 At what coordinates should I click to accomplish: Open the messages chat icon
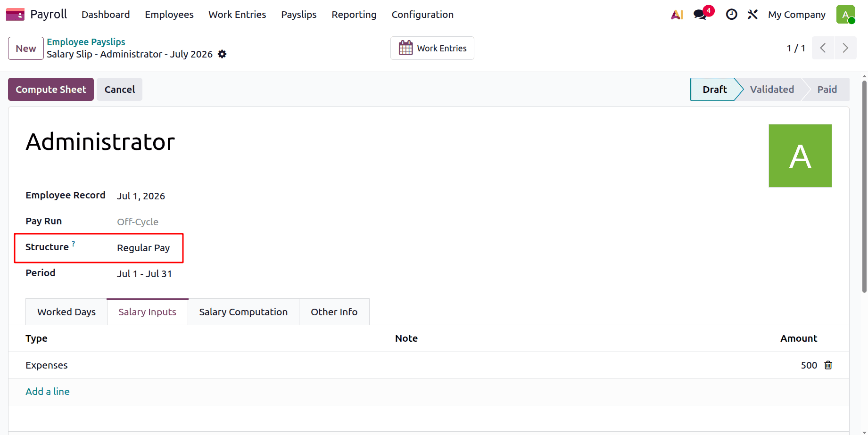click(x=701, y=15)
